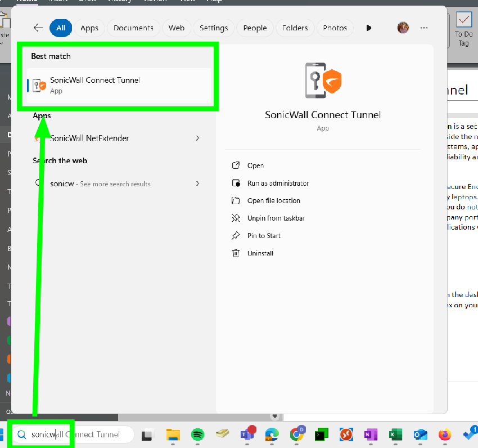The height and width of the screenshot is (448, 478).
Task: Open Spotify from the taskbar
Action: [x=197, y=434]
